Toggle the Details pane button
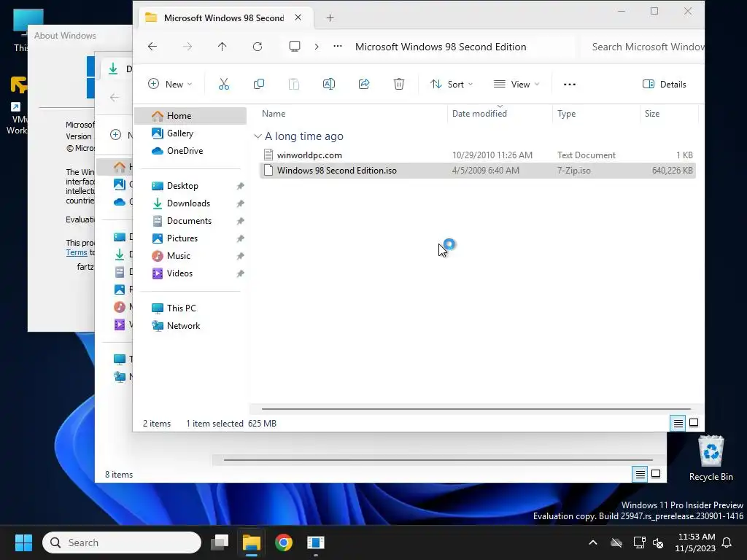 click(x=665, y=85)
